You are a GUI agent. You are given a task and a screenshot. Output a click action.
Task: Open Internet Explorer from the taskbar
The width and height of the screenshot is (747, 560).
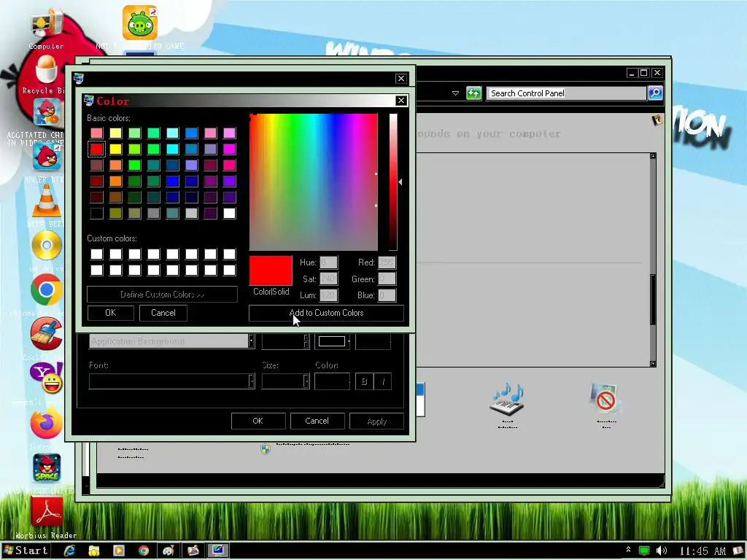point(69,551)
